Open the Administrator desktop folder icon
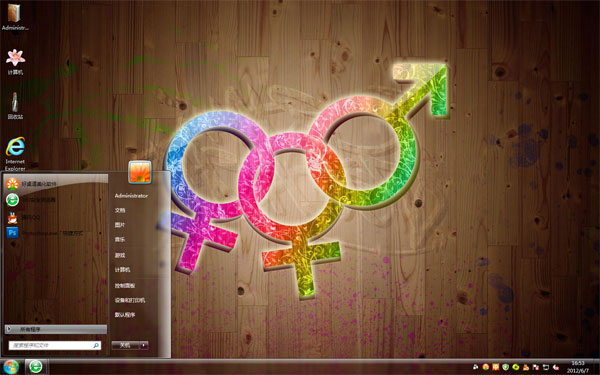The height and width of the screenshot is (375, 600). [x=15, y=17]
